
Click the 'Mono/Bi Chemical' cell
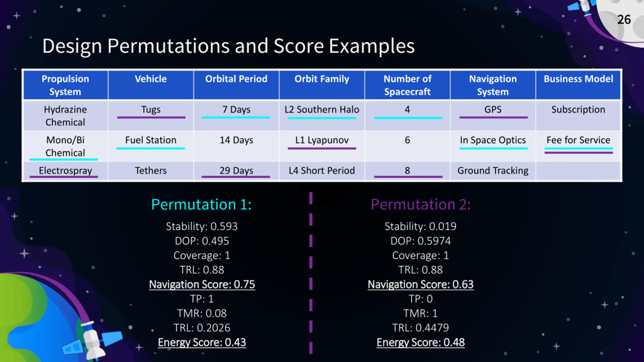coord(65,146)
